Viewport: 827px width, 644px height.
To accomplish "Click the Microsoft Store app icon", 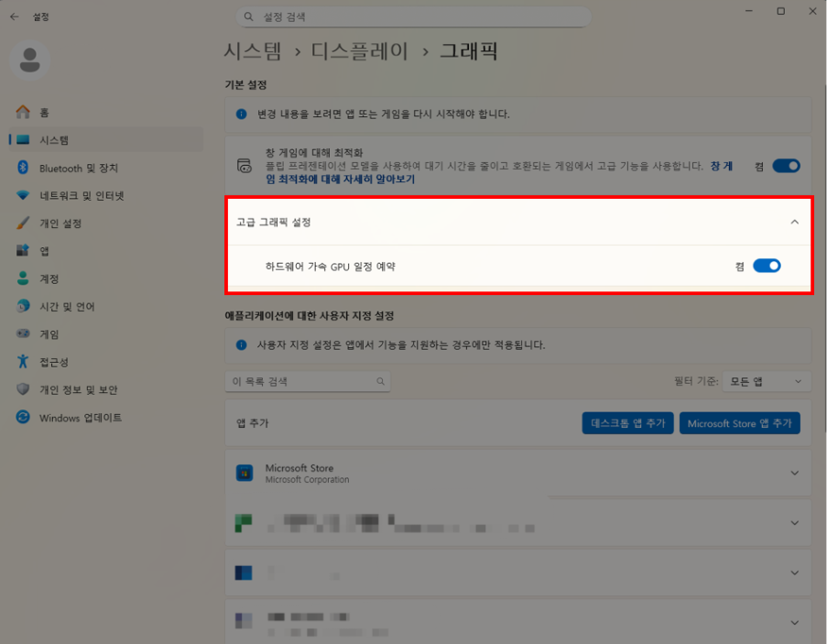I will 244,473.
